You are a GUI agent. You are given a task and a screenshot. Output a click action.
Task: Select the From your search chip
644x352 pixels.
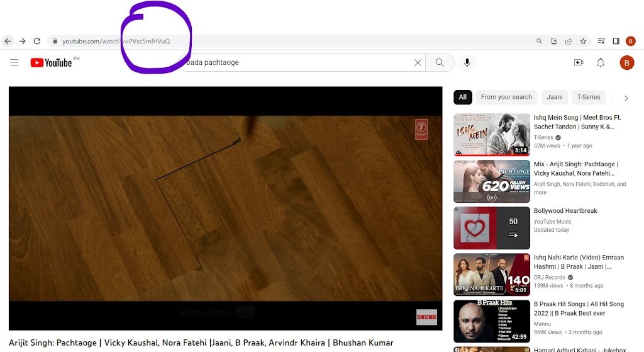click(506, 97)
